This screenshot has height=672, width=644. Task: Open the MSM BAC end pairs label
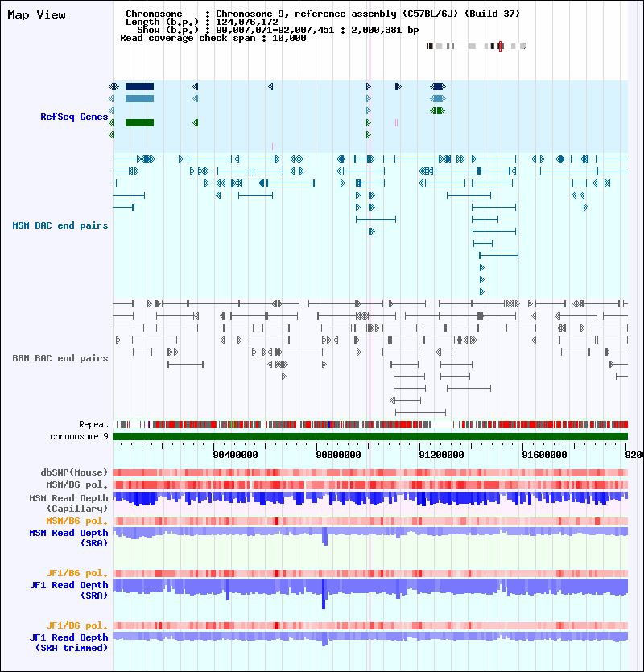tap(60, 225)
